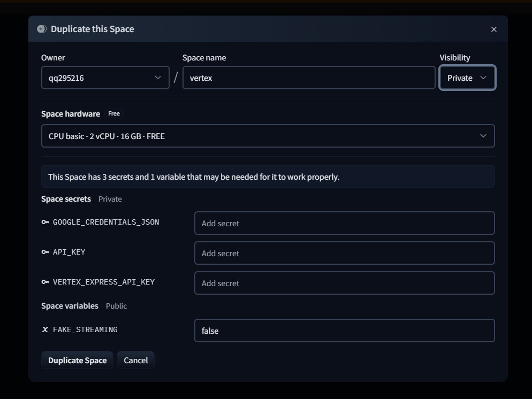Viewport: 532px width, 399px height.
Task: Click the variable icon beside FAKE_STREAMING
Action: 45,329
